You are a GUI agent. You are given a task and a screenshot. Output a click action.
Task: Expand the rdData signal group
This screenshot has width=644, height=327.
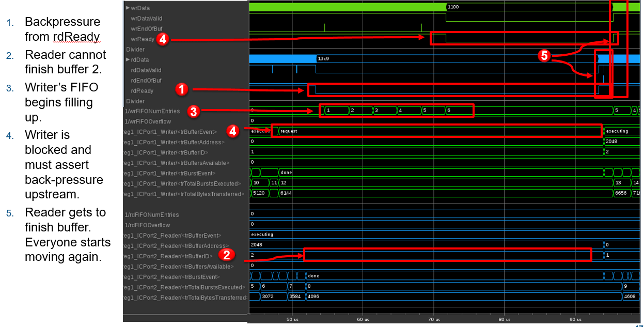click(x=128, y=60)
